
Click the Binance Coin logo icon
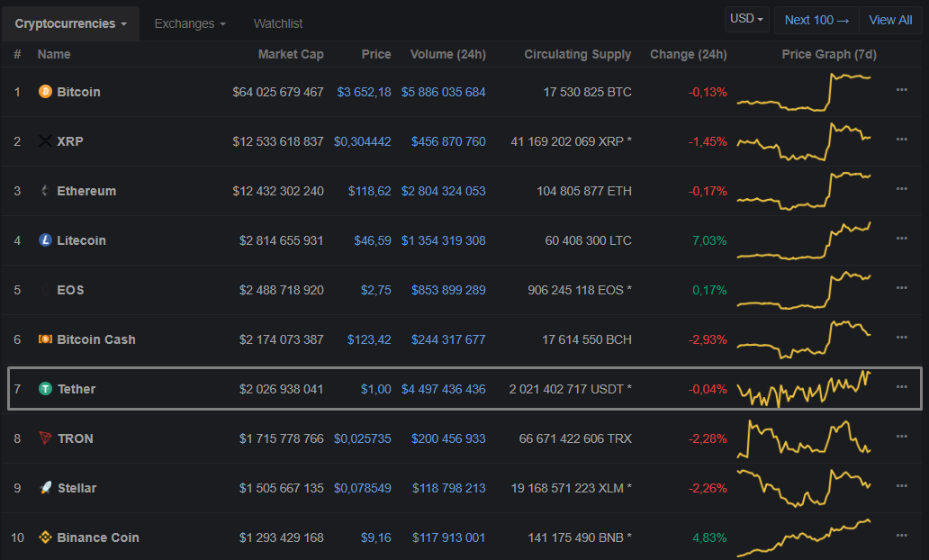pyautogui.click(x=45, y=537)
